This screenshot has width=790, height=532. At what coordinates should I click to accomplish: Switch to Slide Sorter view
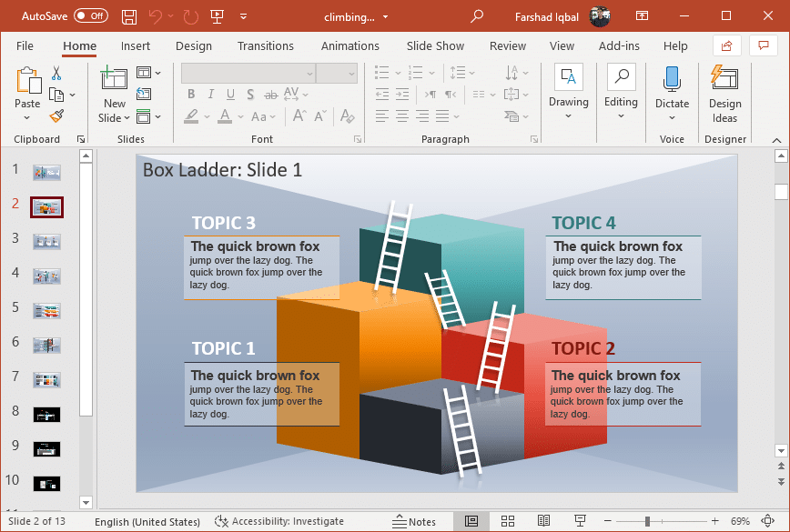(508, 521)
